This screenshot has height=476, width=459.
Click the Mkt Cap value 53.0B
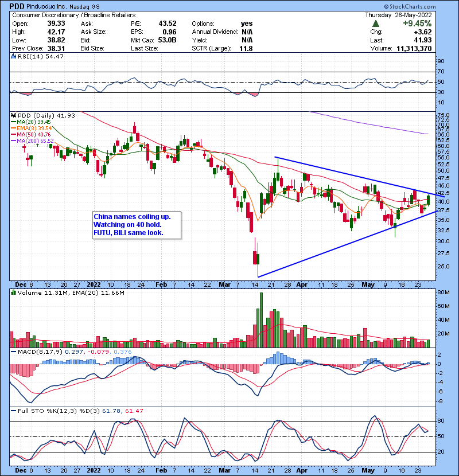click(167, 40)
